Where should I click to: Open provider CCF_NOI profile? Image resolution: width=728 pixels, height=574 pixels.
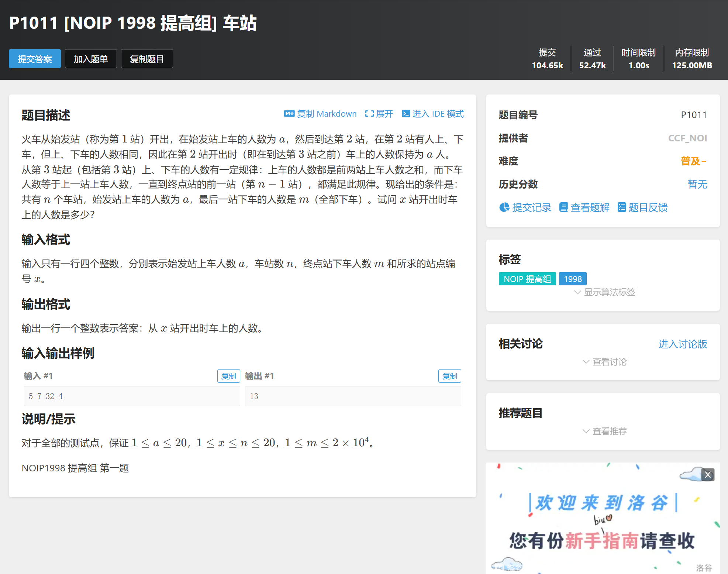click(x=687, y=138)
